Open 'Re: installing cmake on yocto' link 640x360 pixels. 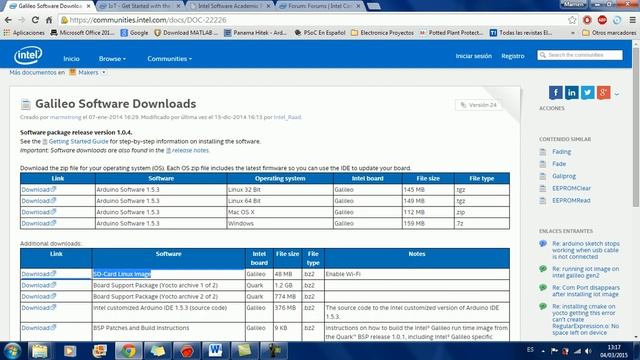[585, 319]
